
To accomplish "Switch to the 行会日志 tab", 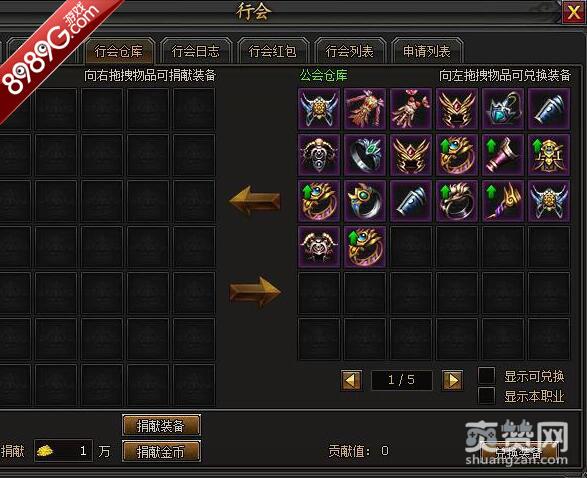I will coord(196,51).
